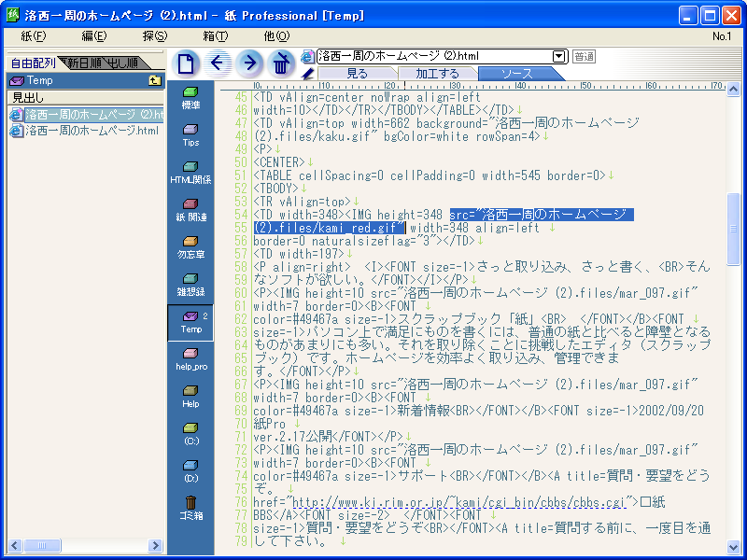Select the 更新日順 sort tab

point(79,63)
